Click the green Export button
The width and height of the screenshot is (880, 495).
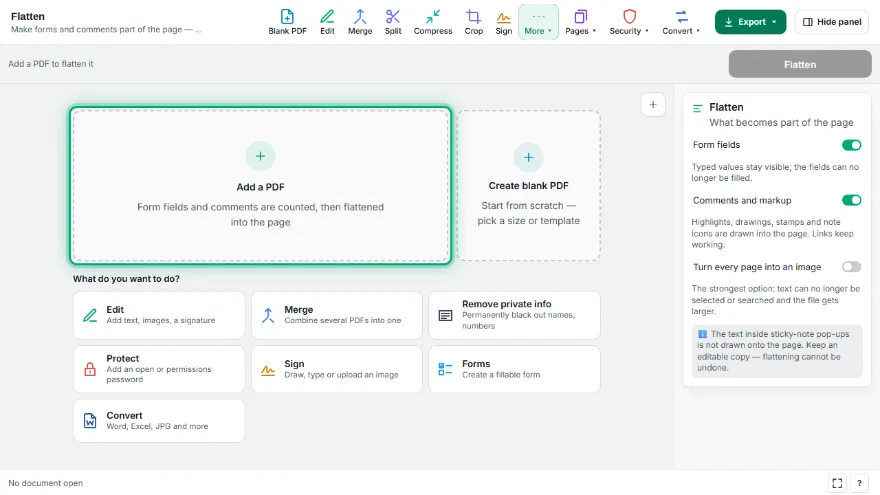tap(750, 22)
